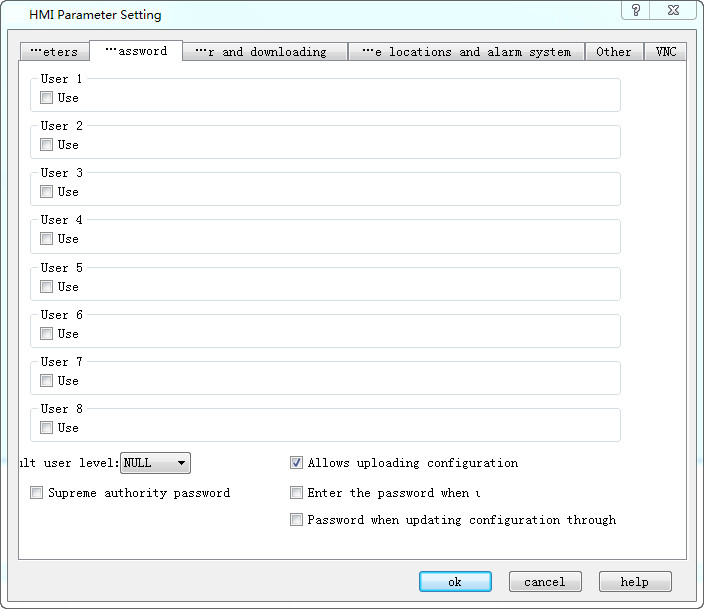Enable the Use checkbox for User 5
The image size is (704, 609).
pos(46,287)
